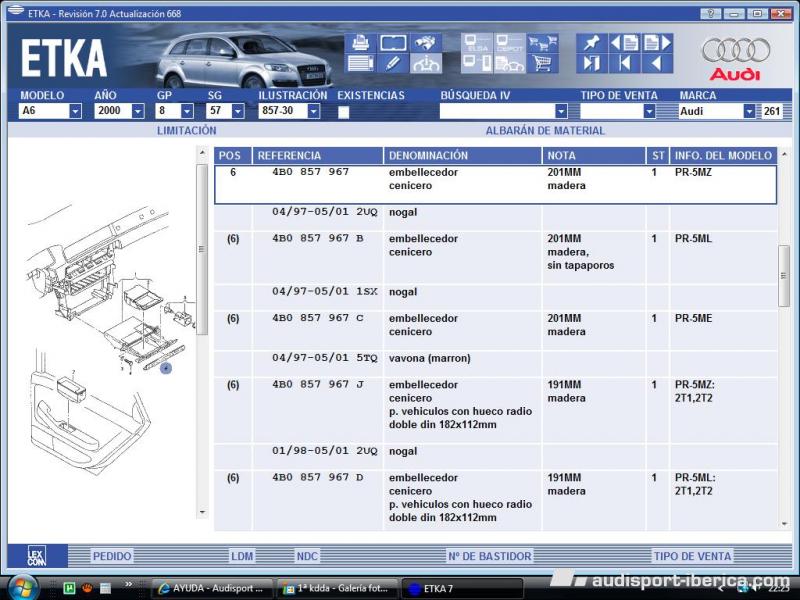800x600 pixels.
Task: Click the list view icon
Action: (361, 64)
